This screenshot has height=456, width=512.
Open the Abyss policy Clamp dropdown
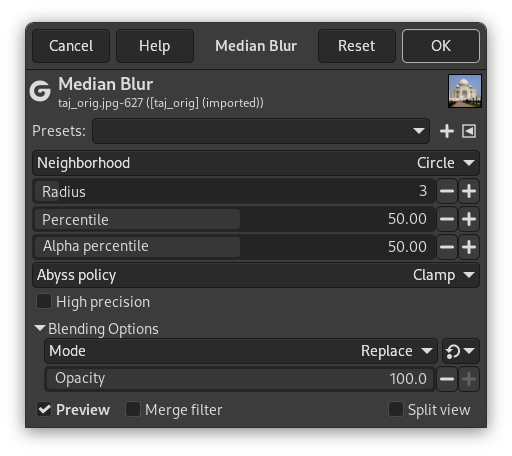click(256, 275)
